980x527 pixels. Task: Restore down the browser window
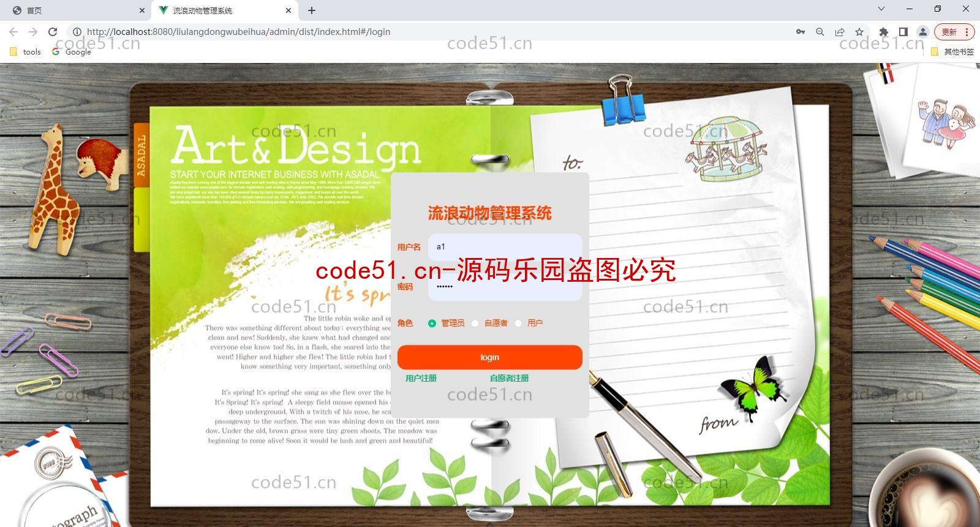tap(938, 9)
